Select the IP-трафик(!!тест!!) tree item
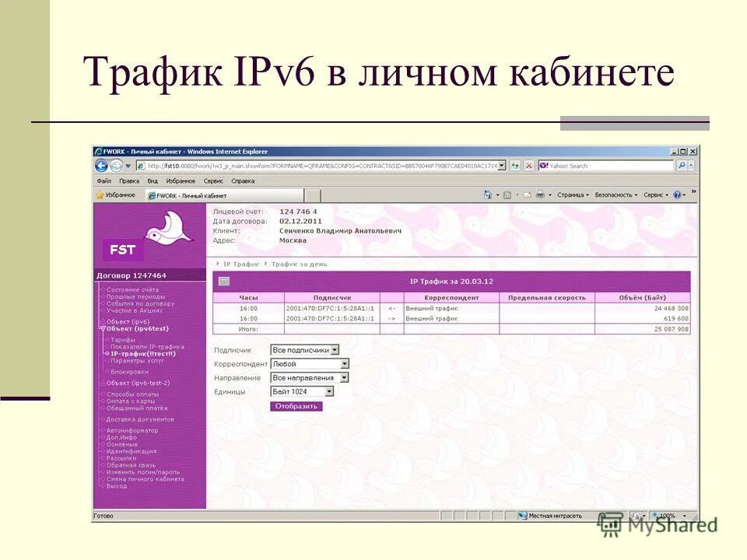 (144, 353)
